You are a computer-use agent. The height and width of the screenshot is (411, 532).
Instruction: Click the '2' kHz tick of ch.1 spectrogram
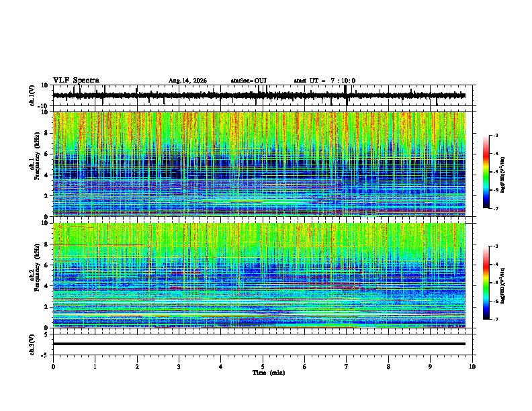pyautogui.click(x=46, y=196)
